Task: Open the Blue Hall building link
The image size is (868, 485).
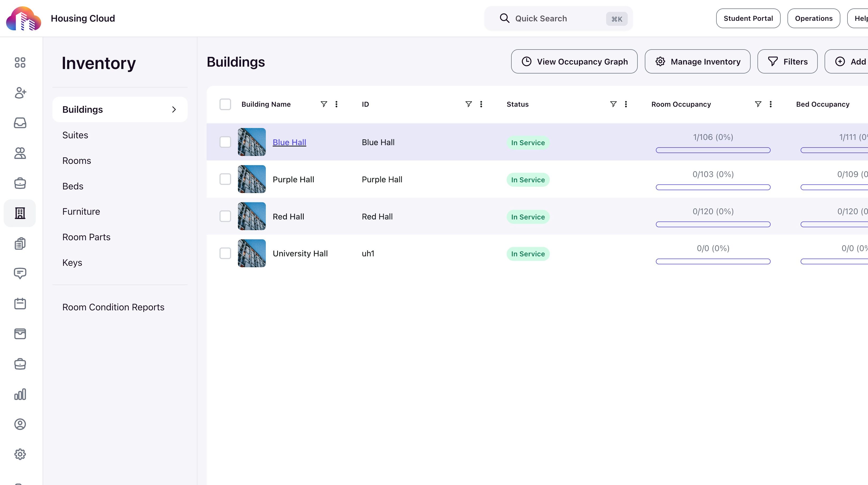Action: [289, 142]
